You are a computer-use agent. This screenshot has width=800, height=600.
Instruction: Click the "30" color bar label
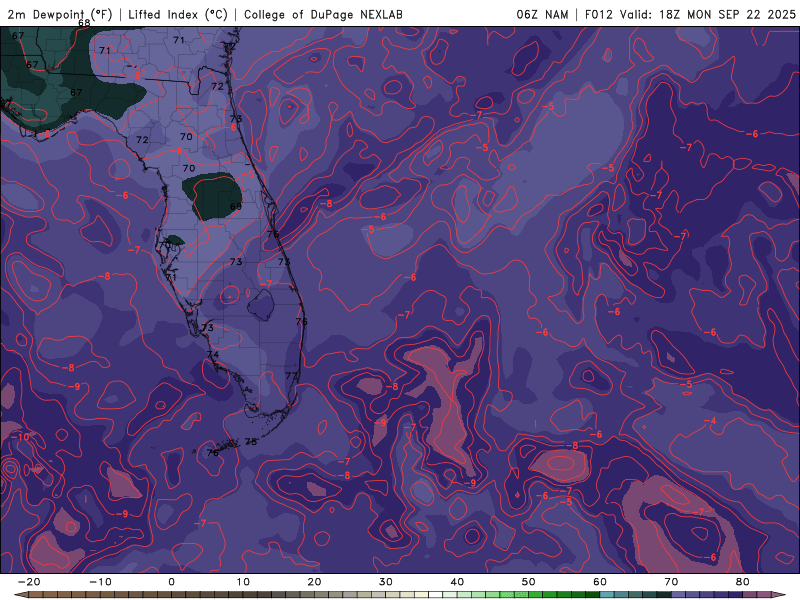(386, 582)
